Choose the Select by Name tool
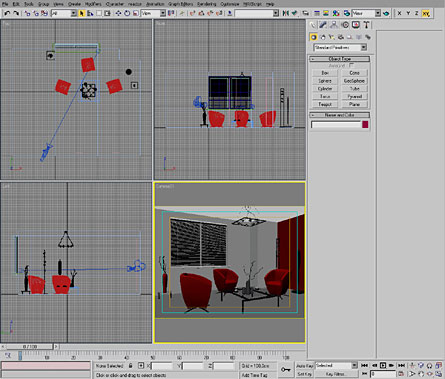 pos(90,13)
